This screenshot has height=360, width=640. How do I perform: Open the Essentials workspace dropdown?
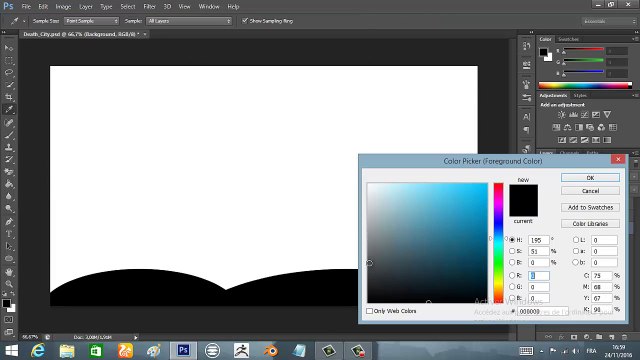[x=609, y=21]
